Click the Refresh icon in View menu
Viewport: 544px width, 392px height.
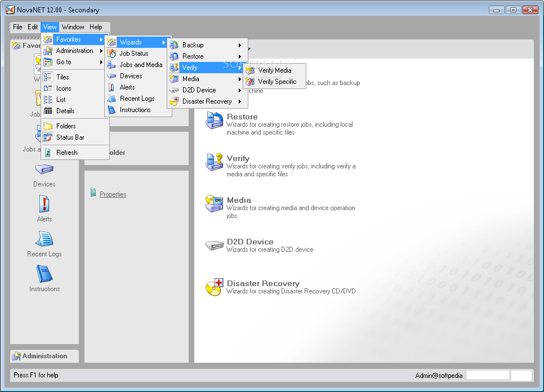click(x=48, y=153)
